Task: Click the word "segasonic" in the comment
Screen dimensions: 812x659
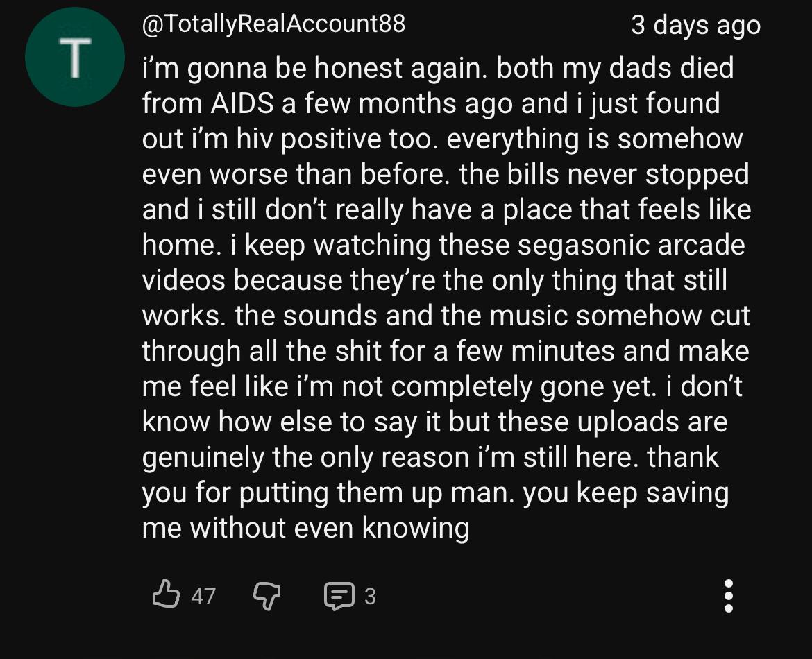Action: [584, 244]
